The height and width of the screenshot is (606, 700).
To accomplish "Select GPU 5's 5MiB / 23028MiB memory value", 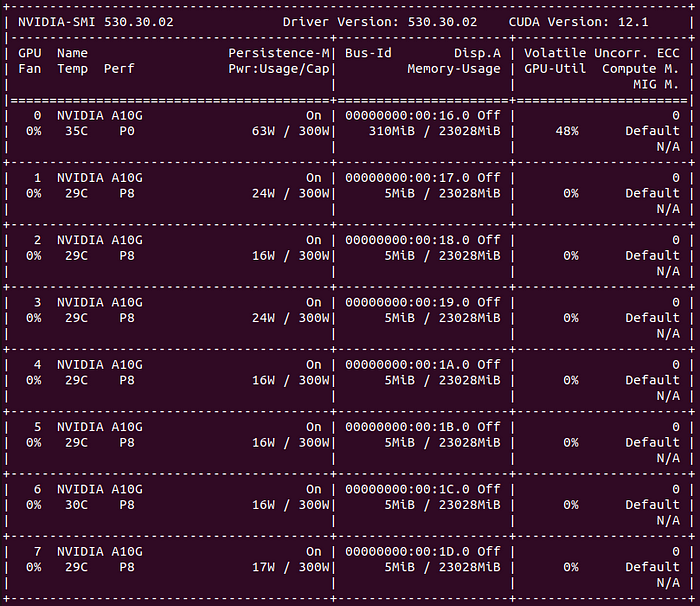I will pyautogui.click(x=442, y=443).
